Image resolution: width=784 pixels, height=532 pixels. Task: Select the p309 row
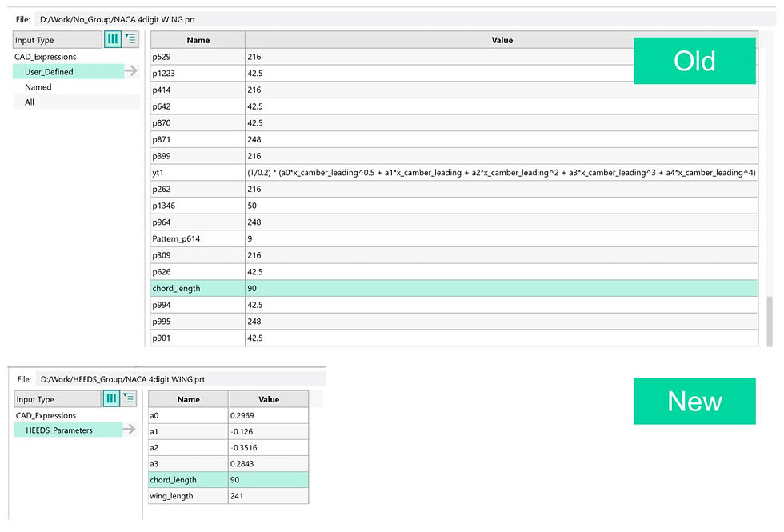[454, 255]
